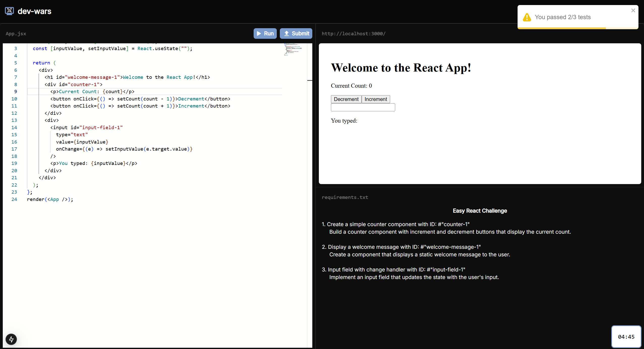Click the Welcome to the React App heading
Viewport: 644px width, 349px height.
[x=401, y=68]
